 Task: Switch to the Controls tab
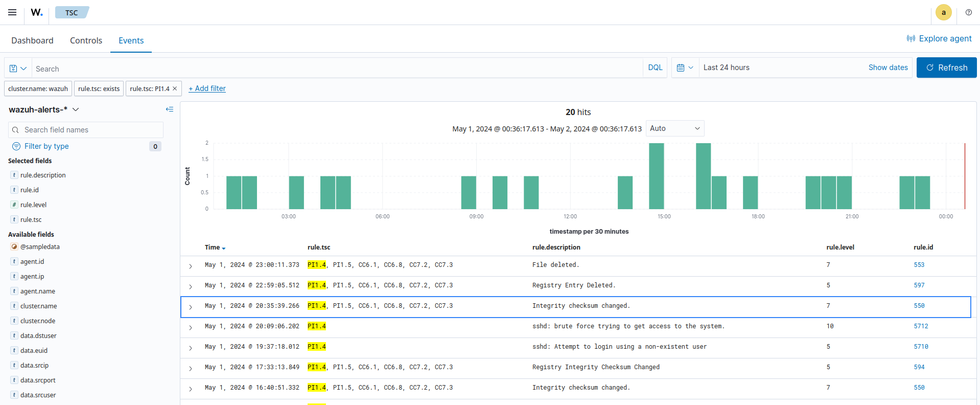[86, 40]
